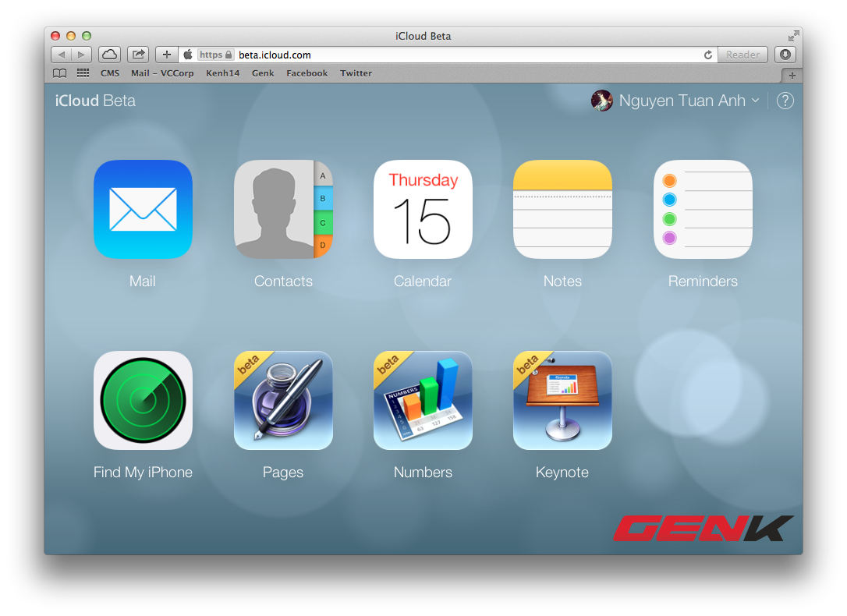Open the Reading List book icon
This screenshot has width=847, height=616.
(60, 73)
